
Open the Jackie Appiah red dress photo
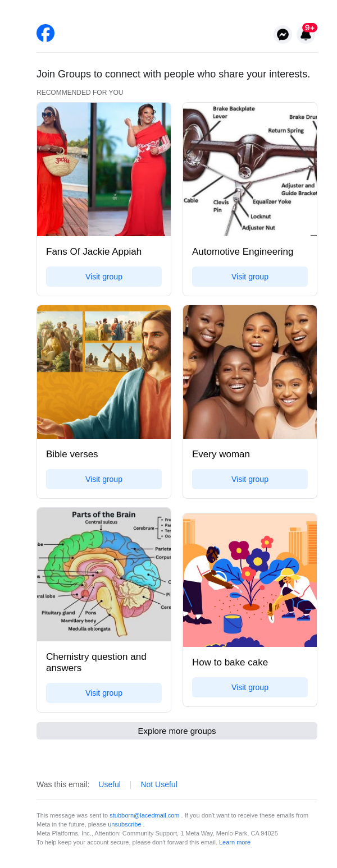[x=104, y=169]
